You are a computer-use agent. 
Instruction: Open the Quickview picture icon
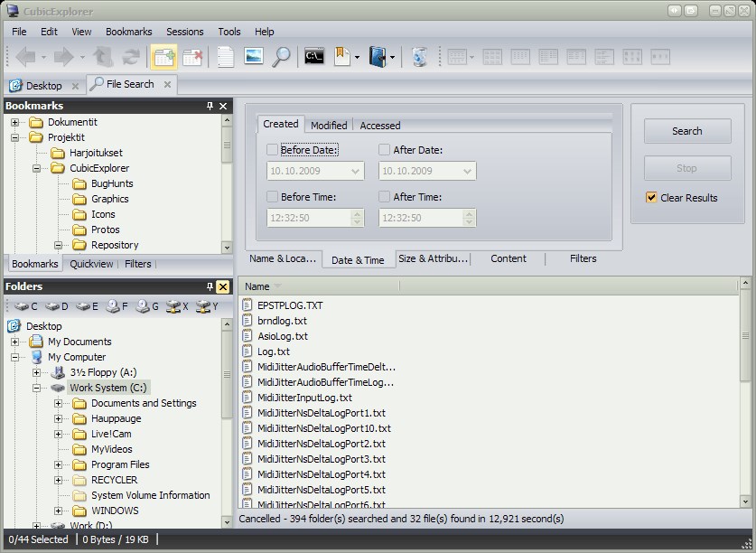[254, 56]
